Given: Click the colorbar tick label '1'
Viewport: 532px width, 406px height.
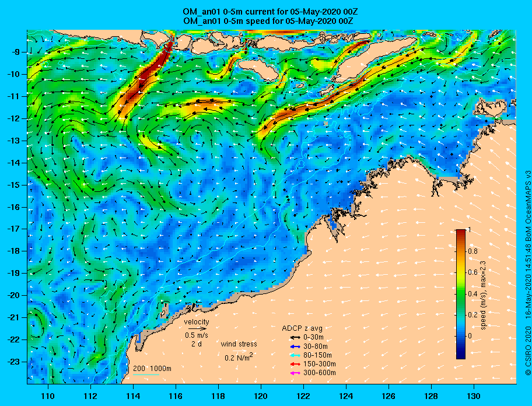Looking at the screenshot, I should point(469,230).
